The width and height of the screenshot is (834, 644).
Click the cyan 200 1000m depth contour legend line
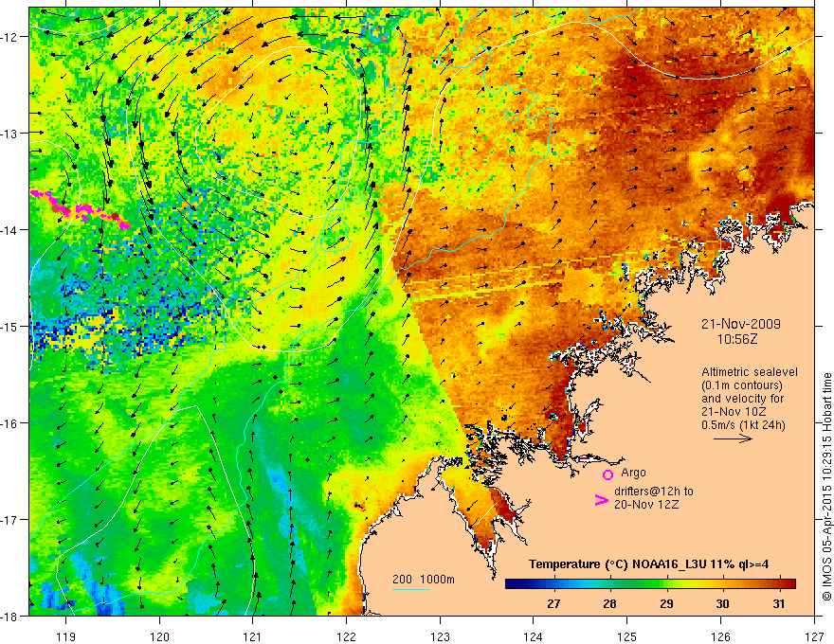(x=411, y=589)
